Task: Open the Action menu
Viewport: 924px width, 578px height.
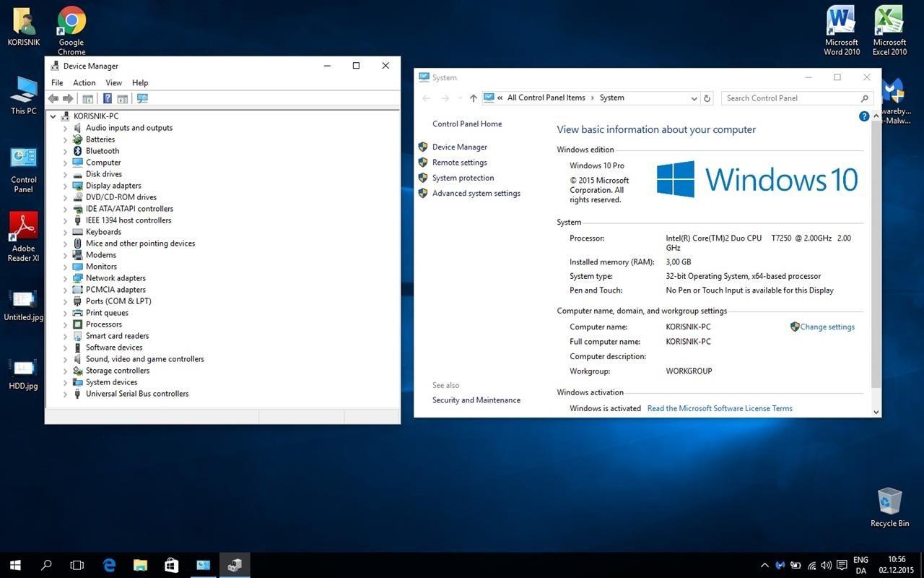Action: tap(84, 83)
